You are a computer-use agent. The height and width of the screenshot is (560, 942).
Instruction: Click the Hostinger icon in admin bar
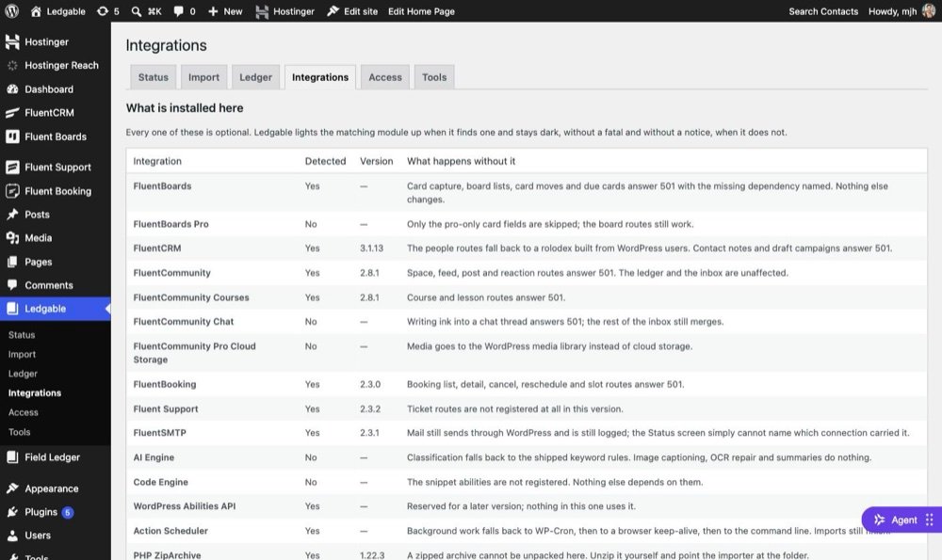[262, 10]
